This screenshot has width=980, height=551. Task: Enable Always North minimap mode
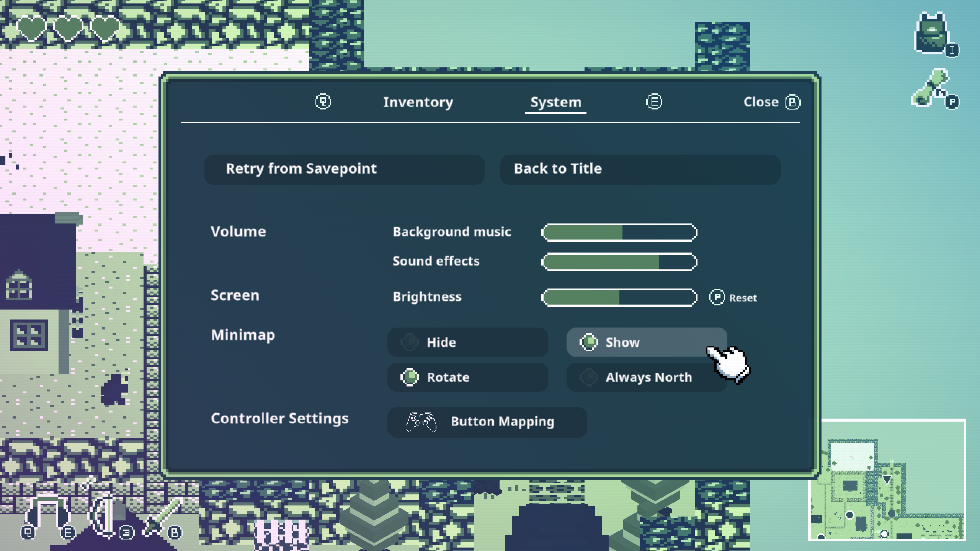(646, 377)
